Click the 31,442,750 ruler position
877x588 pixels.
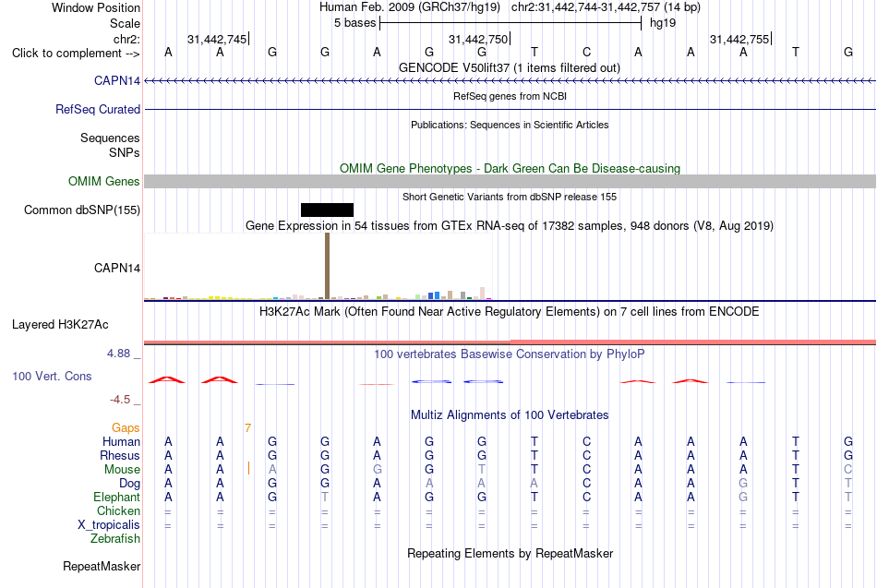tap(478, 39)
